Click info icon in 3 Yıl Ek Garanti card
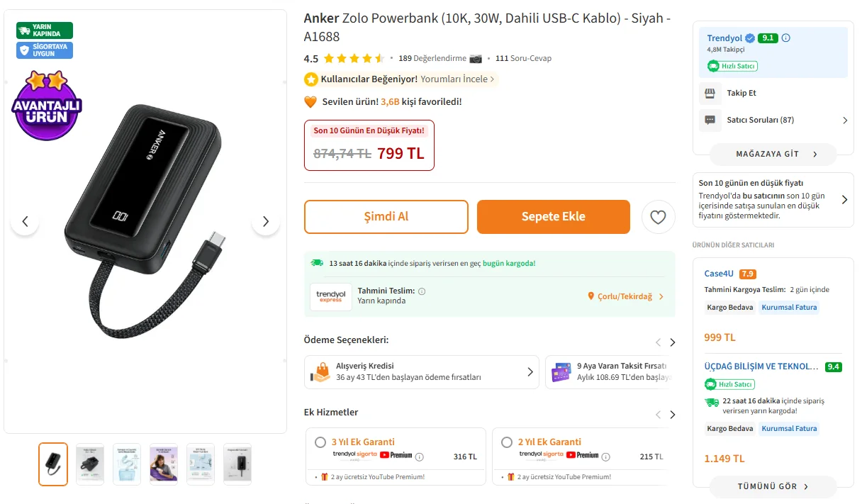The image size is (862, 504). click(x=419, y=457)
